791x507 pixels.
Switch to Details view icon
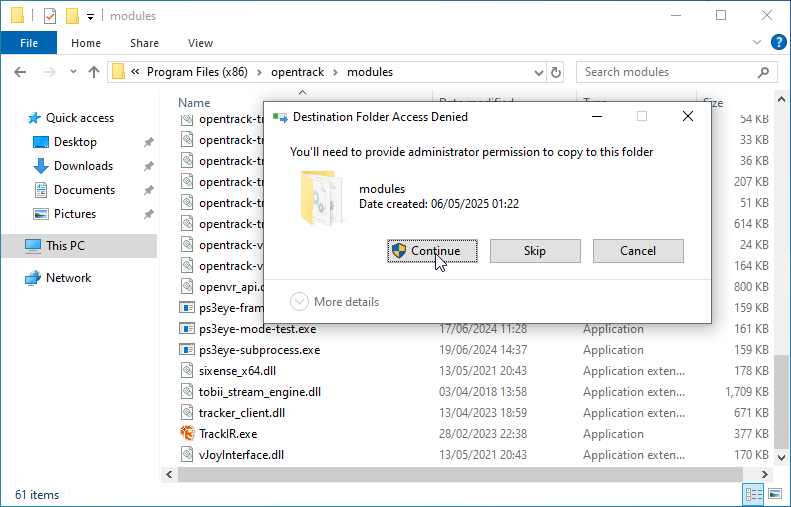(x=754, y=494)
